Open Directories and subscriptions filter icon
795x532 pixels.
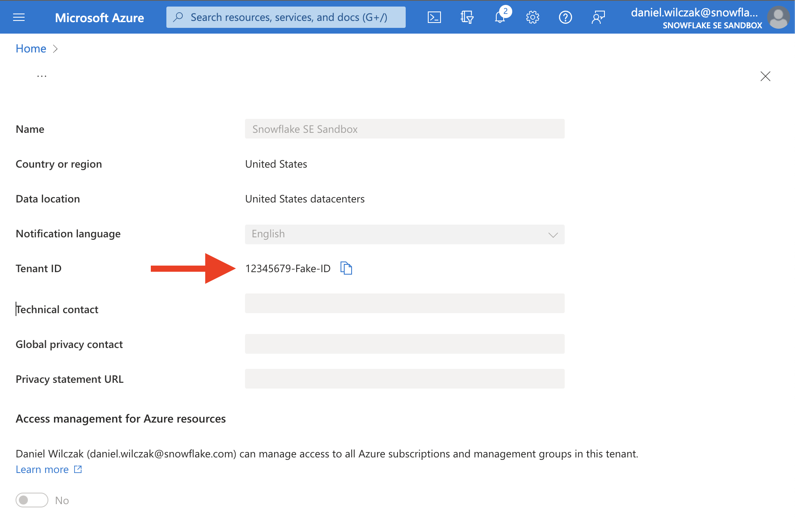point(467,17)
